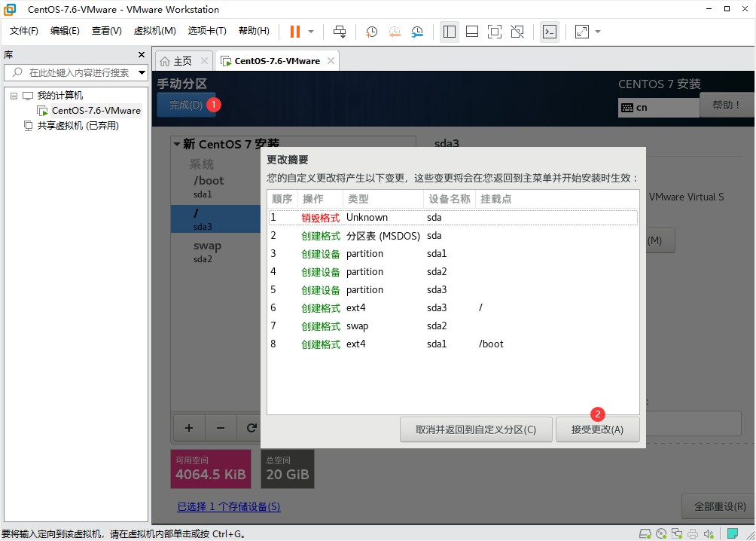The width and height of the screenshot is (756, 541).
Task: Open the stretch display dropdown arrow
Action: click(x=598, y=32)
